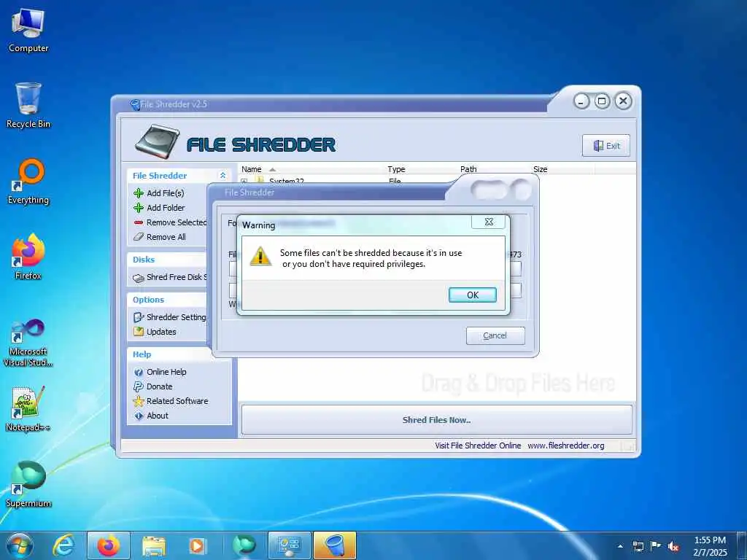Open the Windows Start menu
The image size is (747, 560).
click(20, 545)
